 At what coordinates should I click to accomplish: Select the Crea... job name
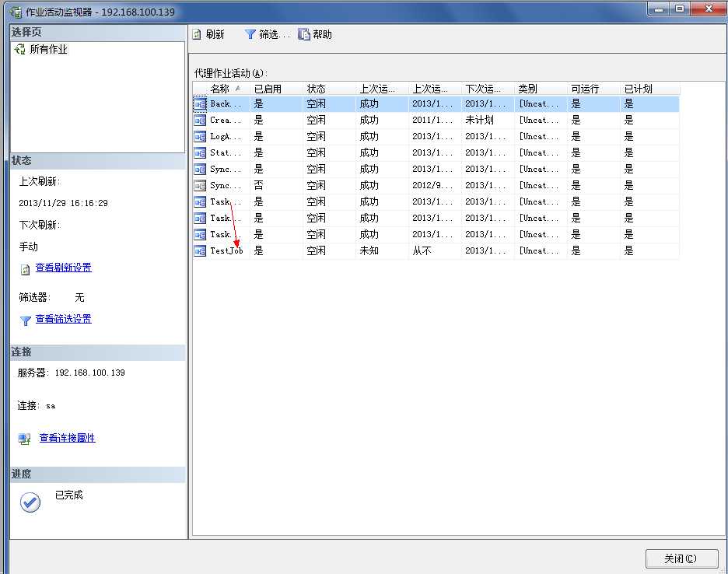click(x=226, y=121)
